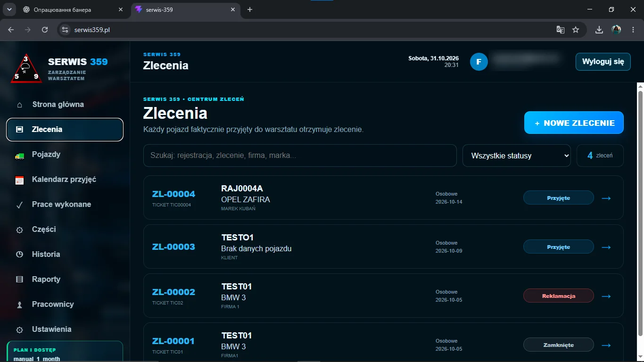
Task: Open the Historia section
Action: (65, 255)
